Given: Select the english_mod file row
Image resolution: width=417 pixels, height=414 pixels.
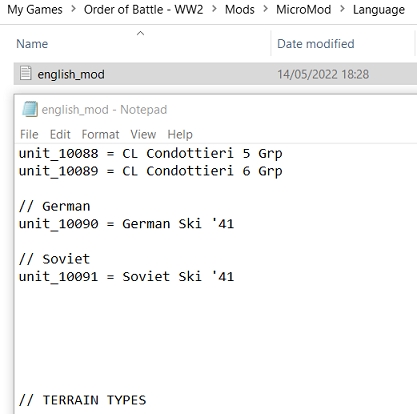Looking at the screenshot, I should coord(215,74).
